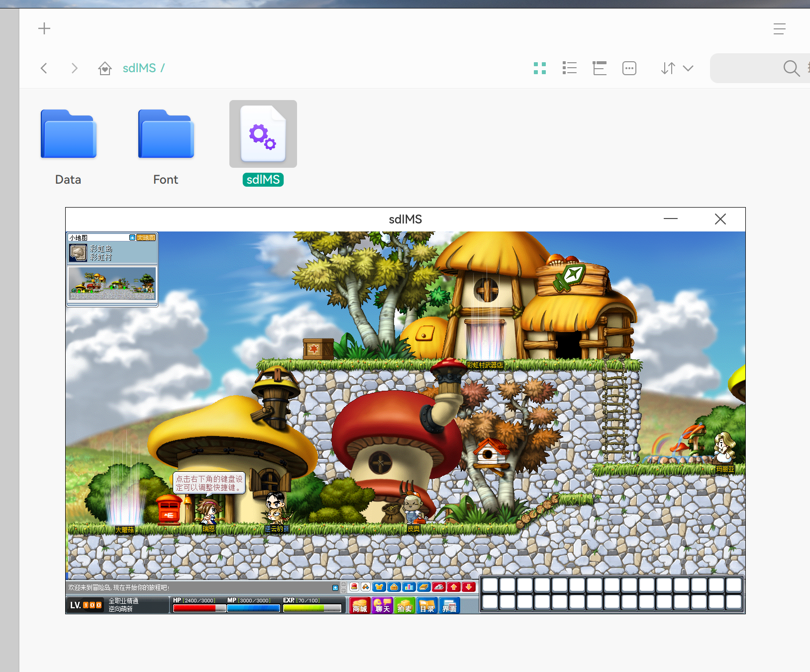Collapse the minimap with blue arrow
The image size is (810, 672).
(132, 237)
